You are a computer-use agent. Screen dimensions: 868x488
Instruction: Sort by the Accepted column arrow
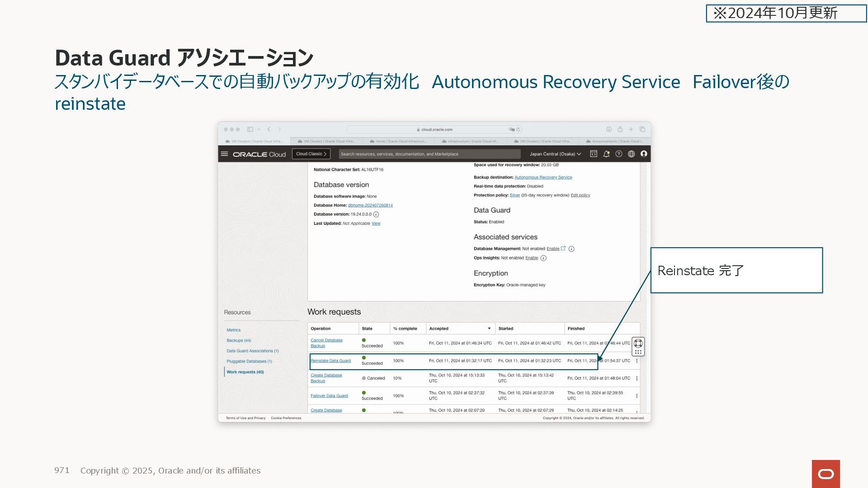[x=489, y=328]
